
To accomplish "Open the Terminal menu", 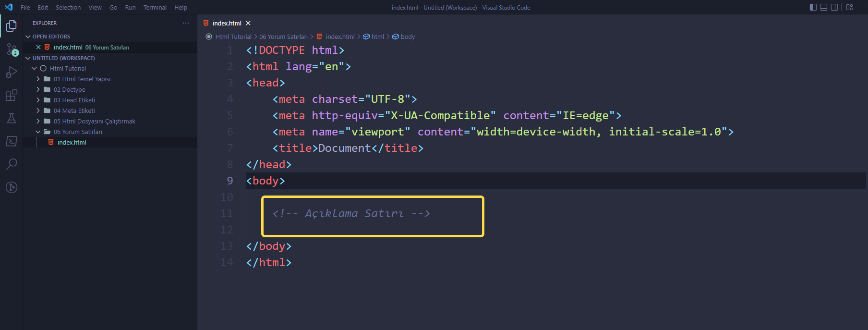I will coord(155,7).
